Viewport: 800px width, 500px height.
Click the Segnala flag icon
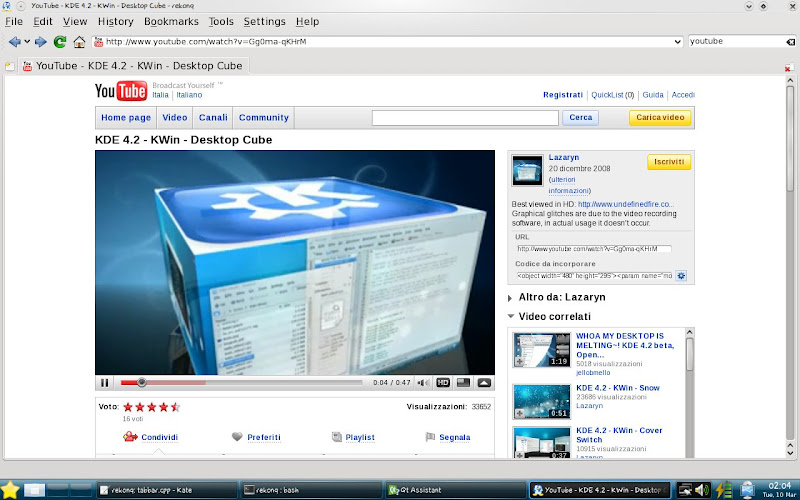430,437
